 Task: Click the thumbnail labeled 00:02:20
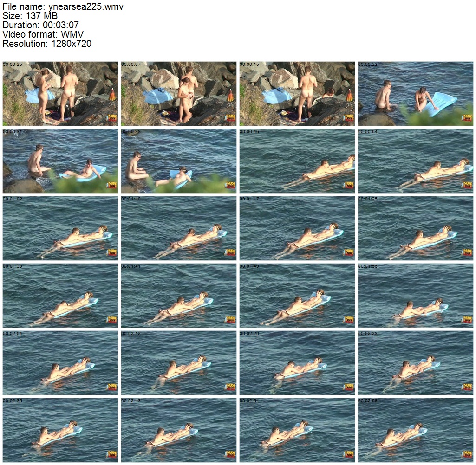[x=297, y=363]
